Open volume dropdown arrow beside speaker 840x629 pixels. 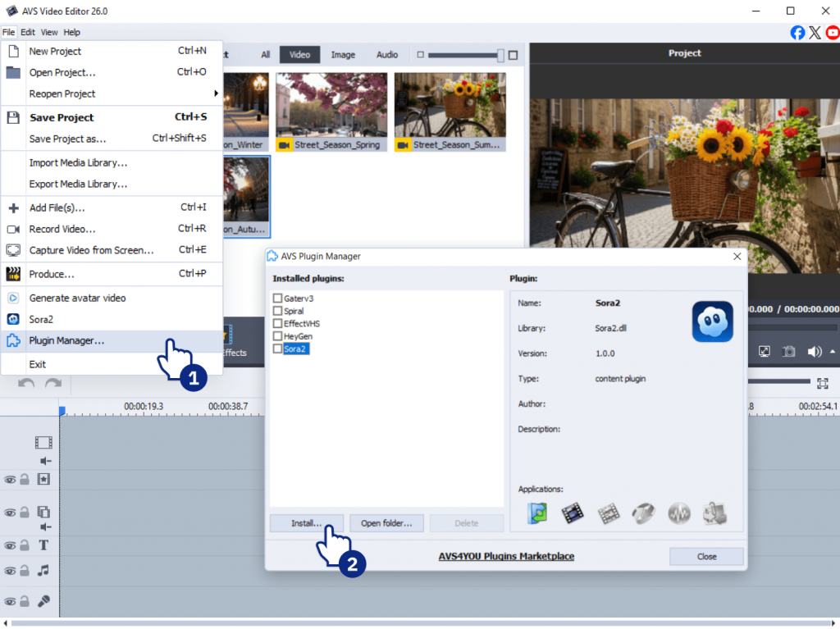tap(833, 351)
